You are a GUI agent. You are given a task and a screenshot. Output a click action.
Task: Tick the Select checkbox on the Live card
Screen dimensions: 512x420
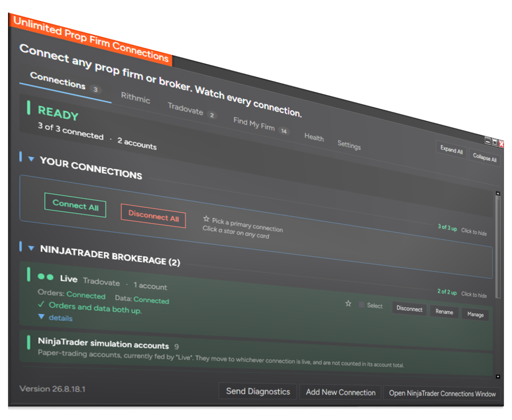362,305
